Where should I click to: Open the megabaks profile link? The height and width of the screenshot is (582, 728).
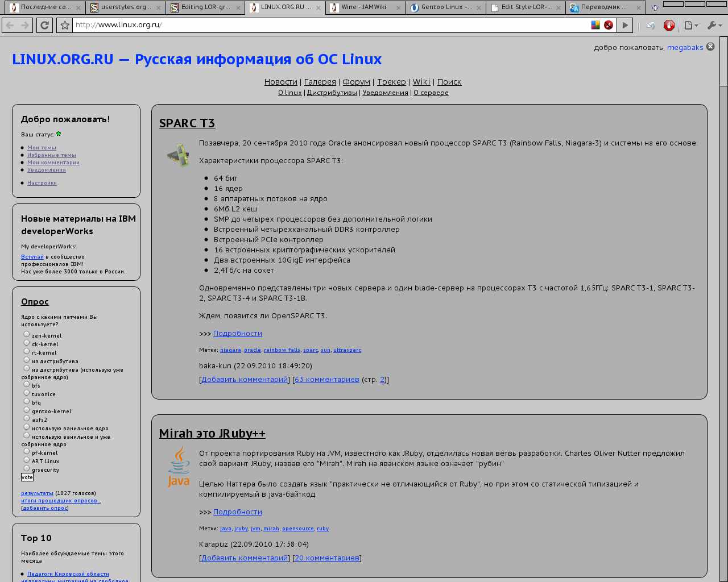pos(685,48)
